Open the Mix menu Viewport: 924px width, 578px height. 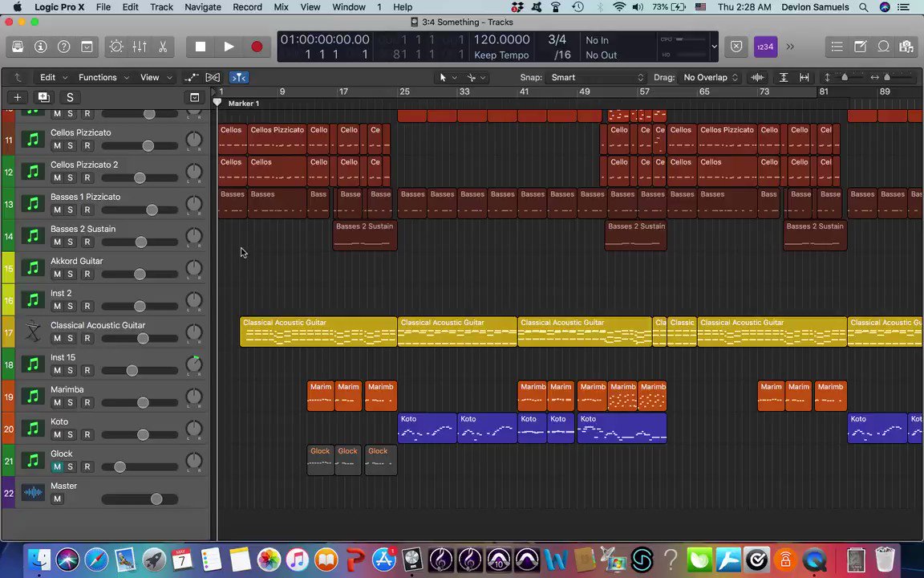pos(281,7)
